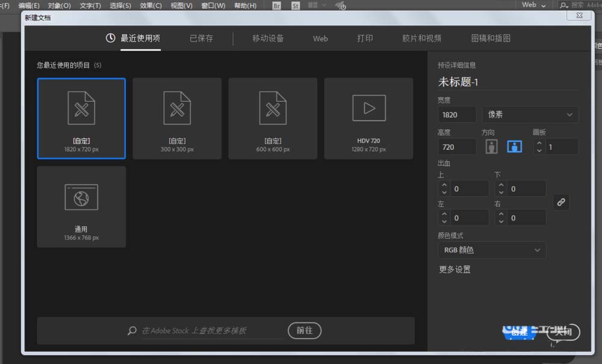Viewport: 602px width, 364px height.
Task: Increase the right (右) bleed value
Action: 501,214
